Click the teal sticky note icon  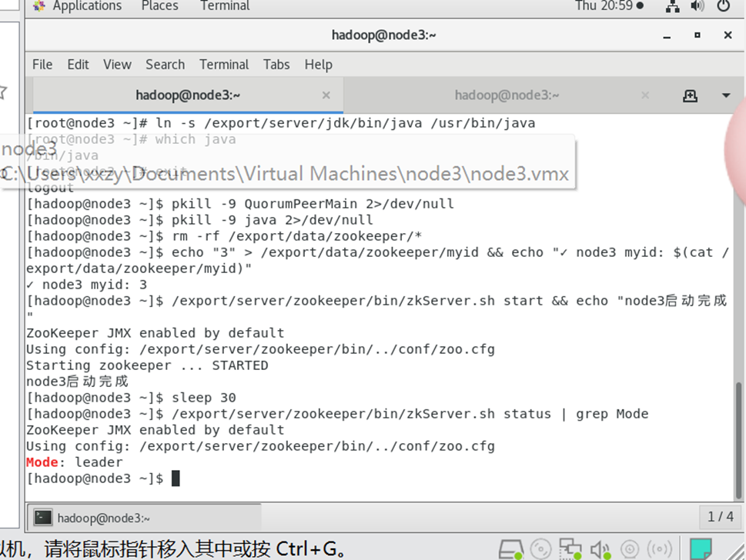tap(701, 549)
